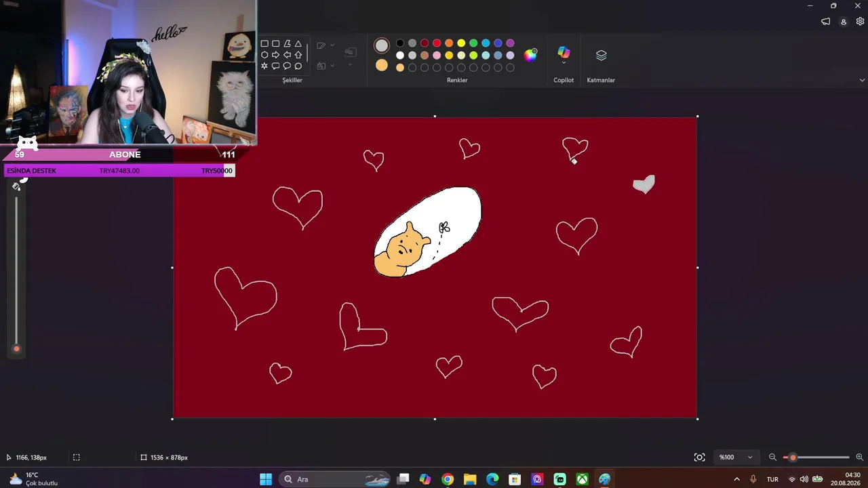Screen dimensions: 868x488
Task: Open Xbox app from the taskbar
Action: pyautogui.click(x=583, y=479)
